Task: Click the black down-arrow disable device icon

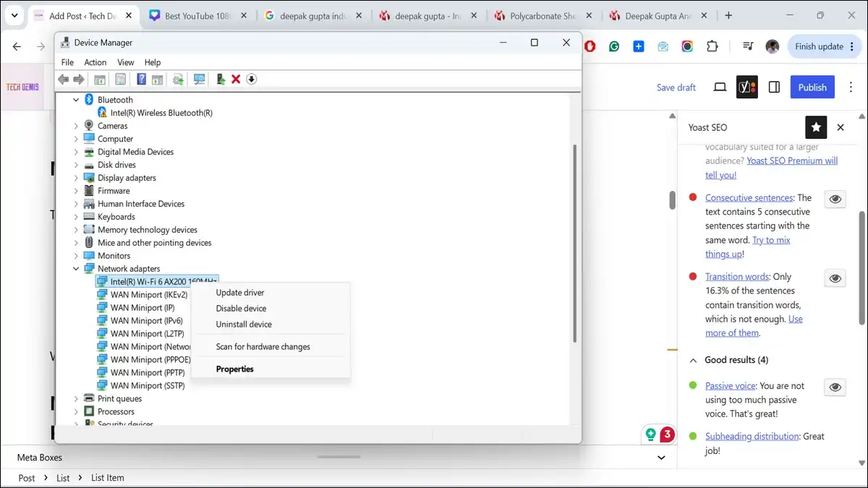Action: pos(251,80)
